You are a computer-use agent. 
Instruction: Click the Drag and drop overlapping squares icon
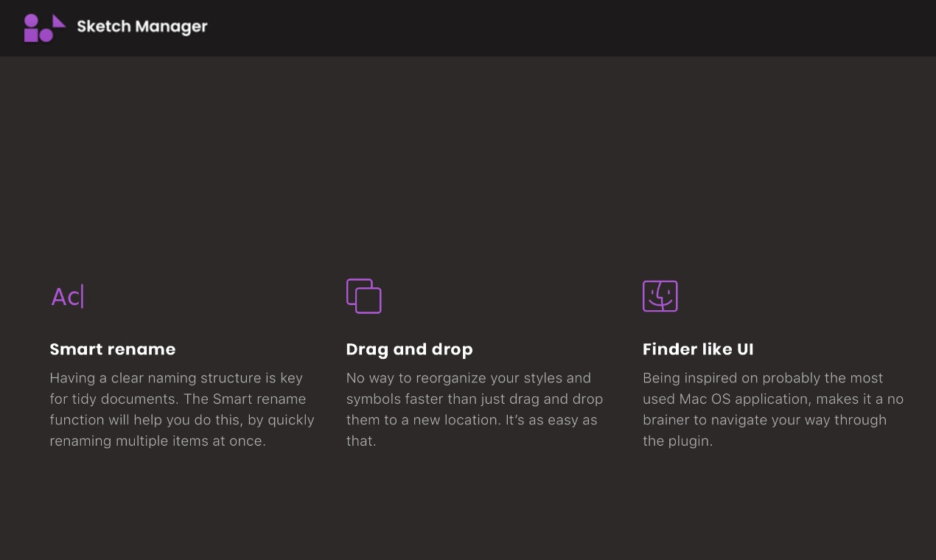pos(363,295)
